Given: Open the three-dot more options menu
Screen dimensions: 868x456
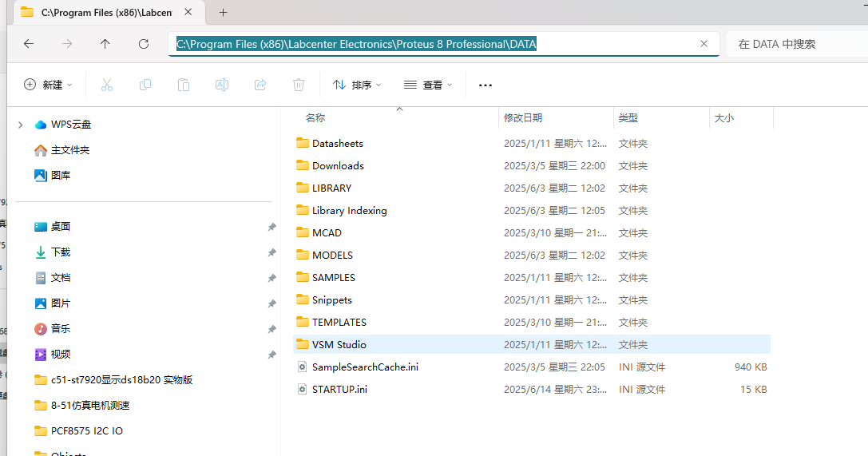Looking at the screenshot, I should (x=486, y=85).
